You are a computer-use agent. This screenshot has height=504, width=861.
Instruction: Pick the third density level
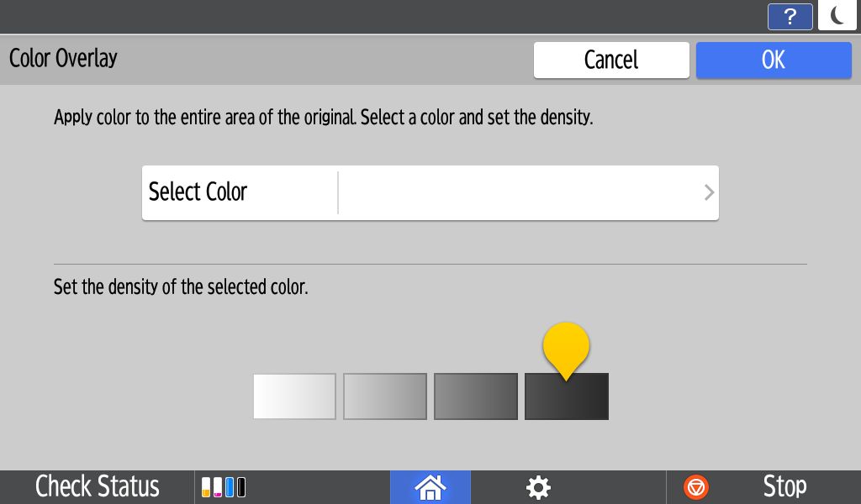pyautogui.click(x=476, y=396)
